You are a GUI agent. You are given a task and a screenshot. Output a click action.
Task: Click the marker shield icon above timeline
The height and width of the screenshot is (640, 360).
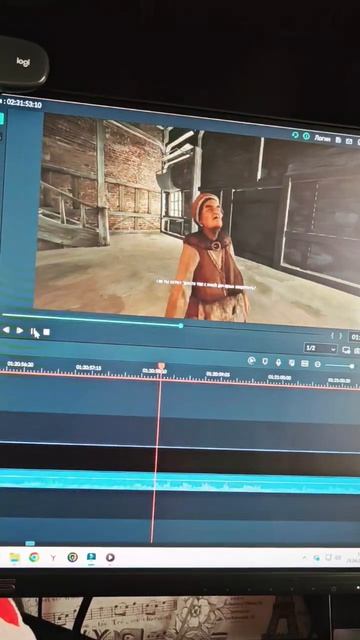pos(265,361)
